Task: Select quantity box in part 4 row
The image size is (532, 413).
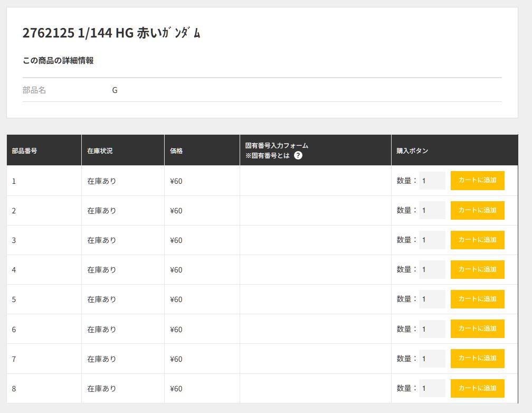Action: tap(432, 269)
